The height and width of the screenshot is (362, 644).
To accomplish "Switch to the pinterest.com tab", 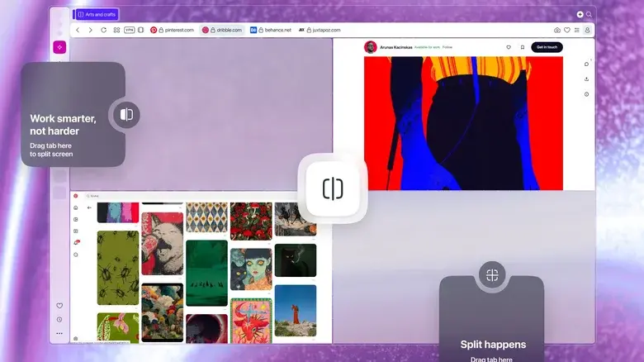I will (x=172, y=30).
